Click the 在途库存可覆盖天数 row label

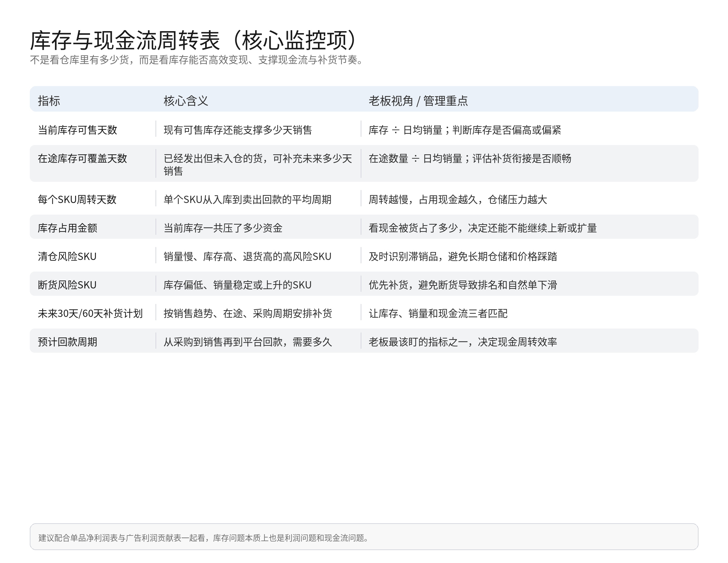click(82, 158)
